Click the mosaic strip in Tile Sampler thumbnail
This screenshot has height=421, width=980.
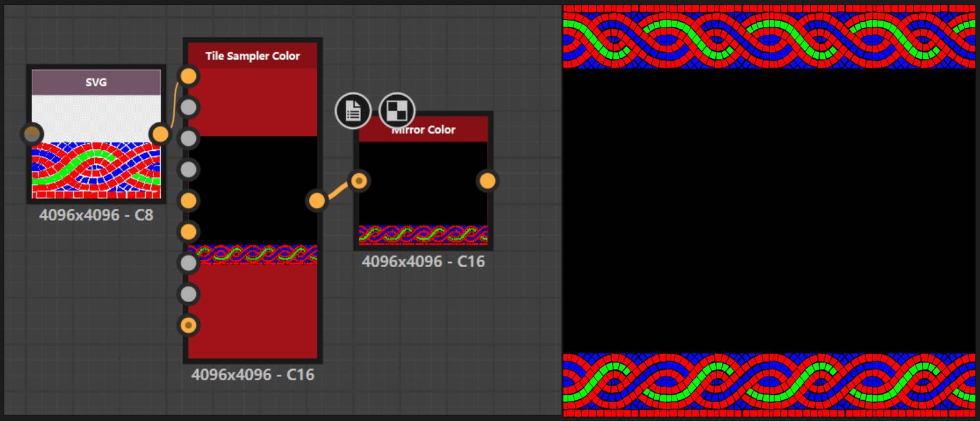pyautogui.click(x=257, y=255)
